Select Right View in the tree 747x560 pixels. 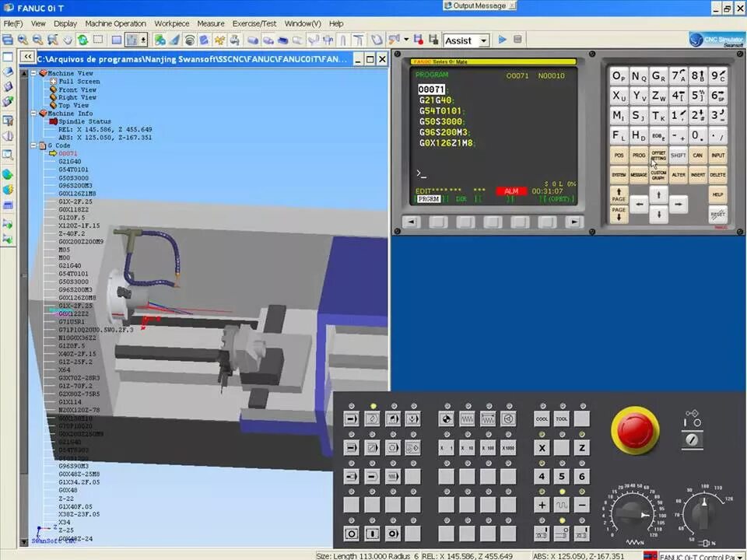coord(77,97)
